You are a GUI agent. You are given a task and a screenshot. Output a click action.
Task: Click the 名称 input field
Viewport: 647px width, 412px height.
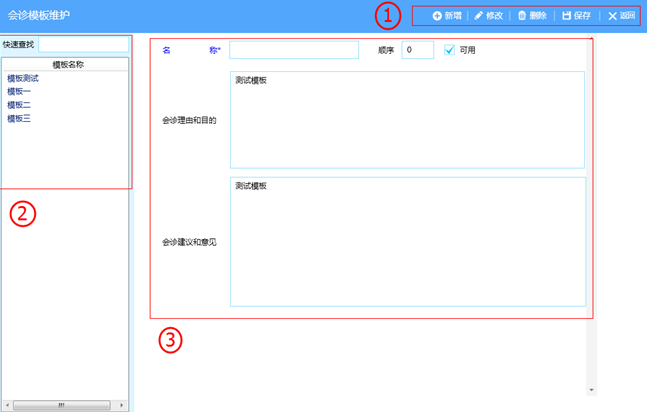pos(294,50)
